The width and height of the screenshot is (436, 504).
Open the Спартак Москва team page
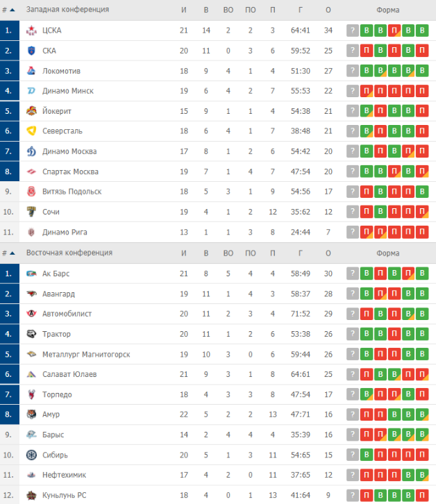[x=70, y=171]
